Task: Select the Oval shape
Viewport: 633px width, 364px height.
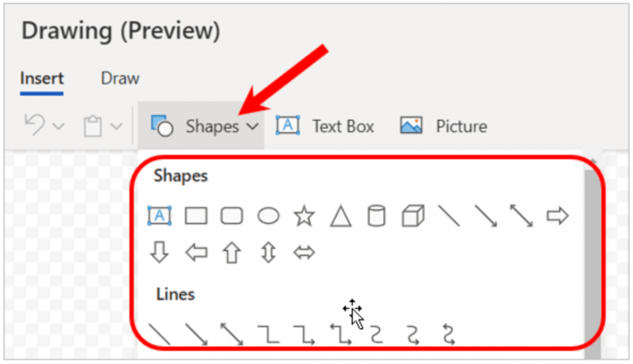Action: (x=268, y=216)
